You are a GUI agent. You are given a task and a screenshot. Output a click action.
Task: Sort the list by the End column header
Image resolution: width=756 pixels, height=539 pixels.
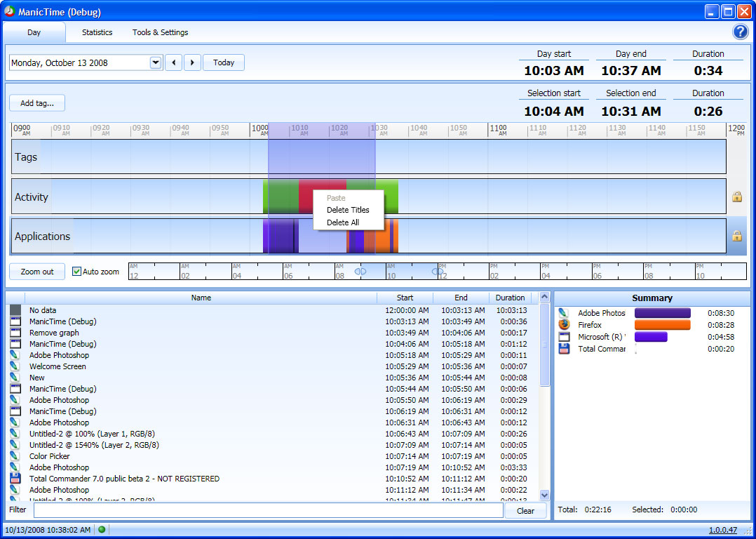pyautogui.click(x=461, y=298)
